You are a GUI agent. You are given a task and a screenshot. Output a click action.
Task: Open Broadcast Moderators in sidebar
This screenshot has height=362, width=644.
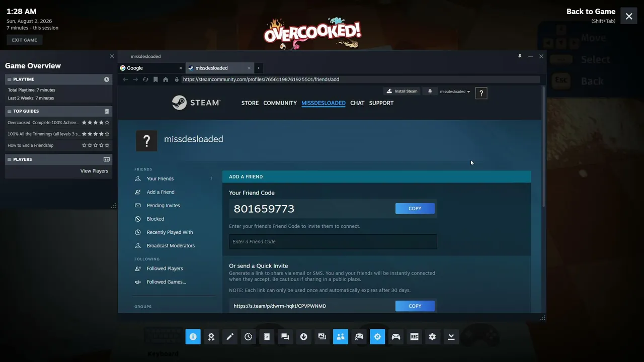(171, 246)
